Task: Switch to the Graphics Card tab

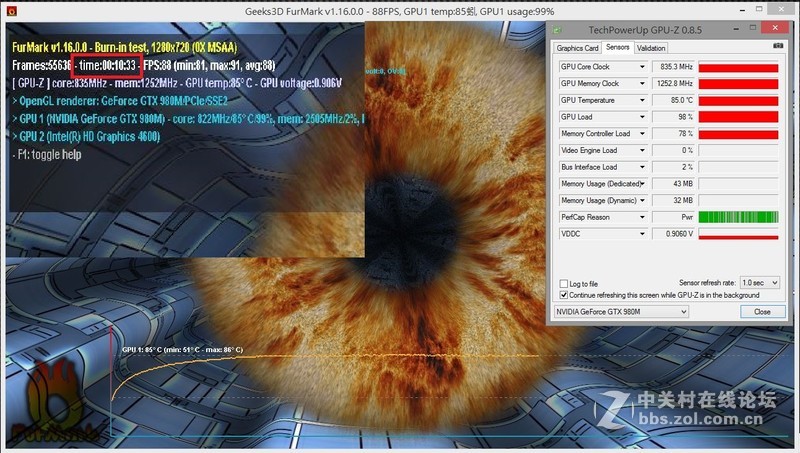Action: click(577, 47)
